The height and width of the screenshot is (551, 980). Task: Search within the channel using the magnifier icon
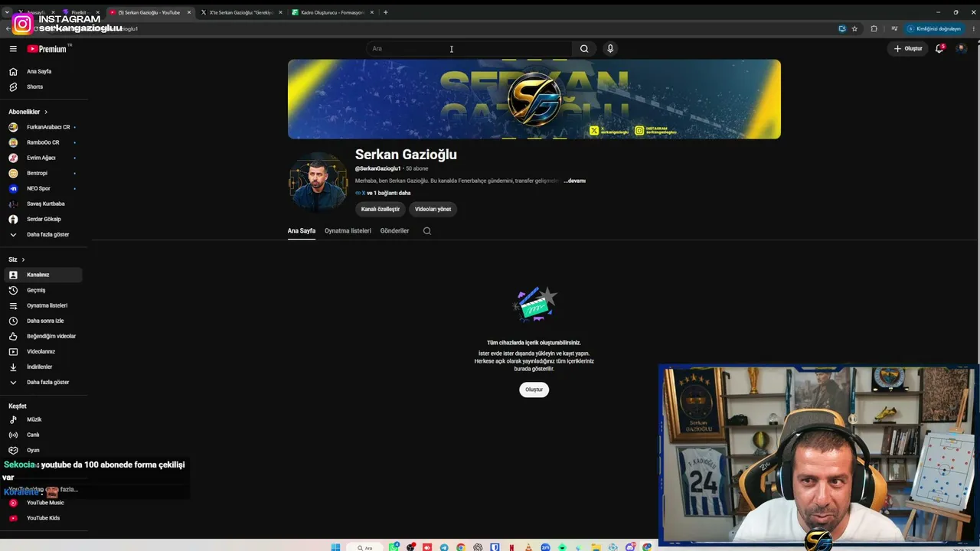pos(427,230)
